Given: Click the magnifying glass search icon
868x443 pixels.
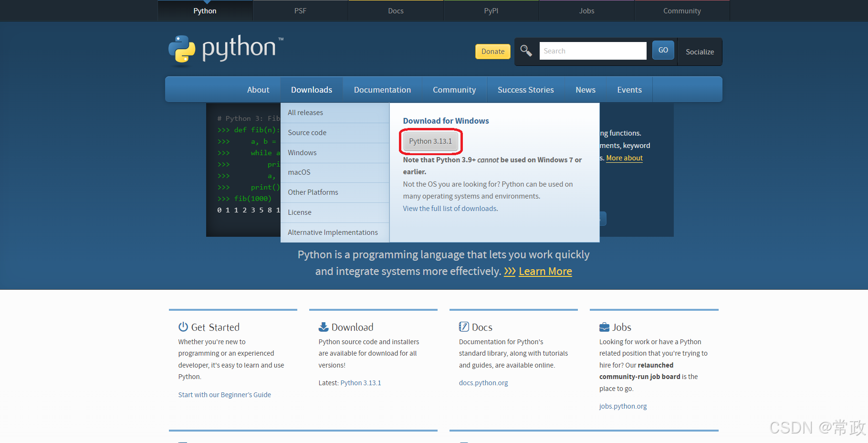Looking at the screenshot, I should 526,51.
